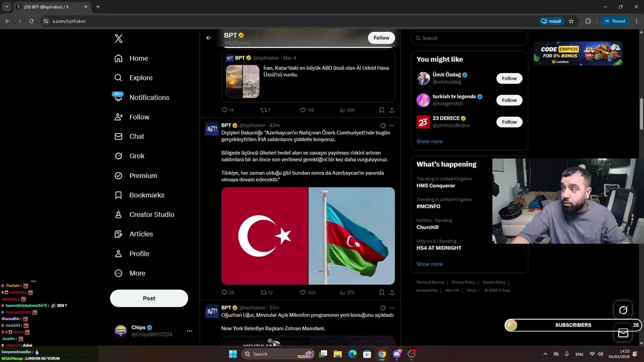This screenshot has width=644, height=362.
Task: Expand footer More options
Action: pyautogui.click(x=473, y=291)
